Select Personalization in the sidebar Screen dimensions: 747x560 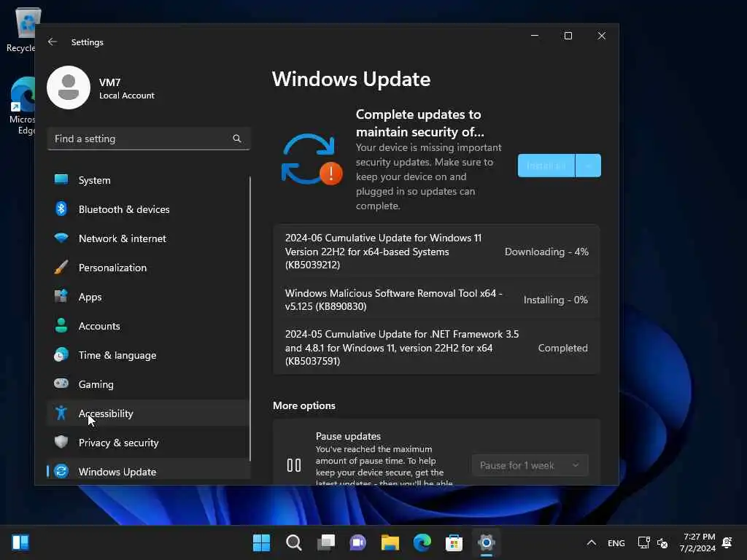pos(149,268)
